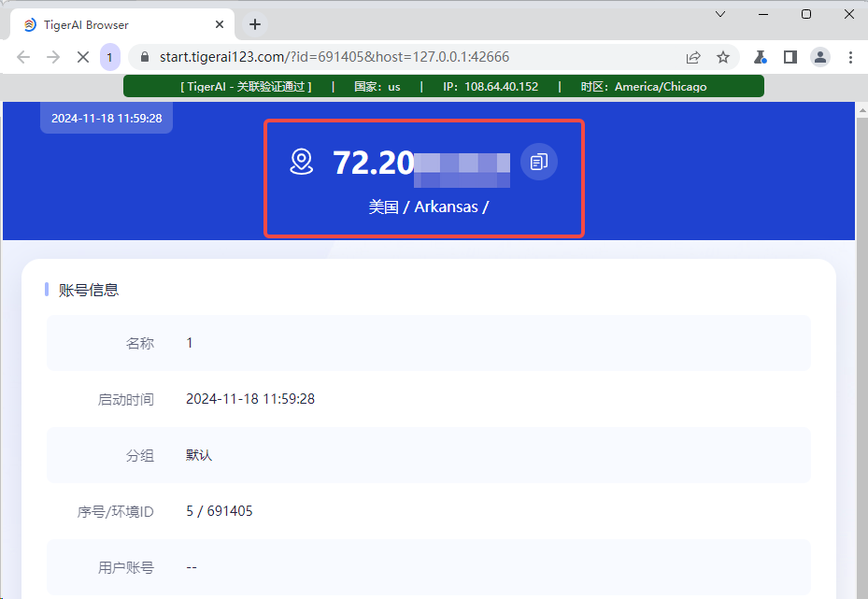Click the name value 1 in 名称 row

tap(190, 343)
